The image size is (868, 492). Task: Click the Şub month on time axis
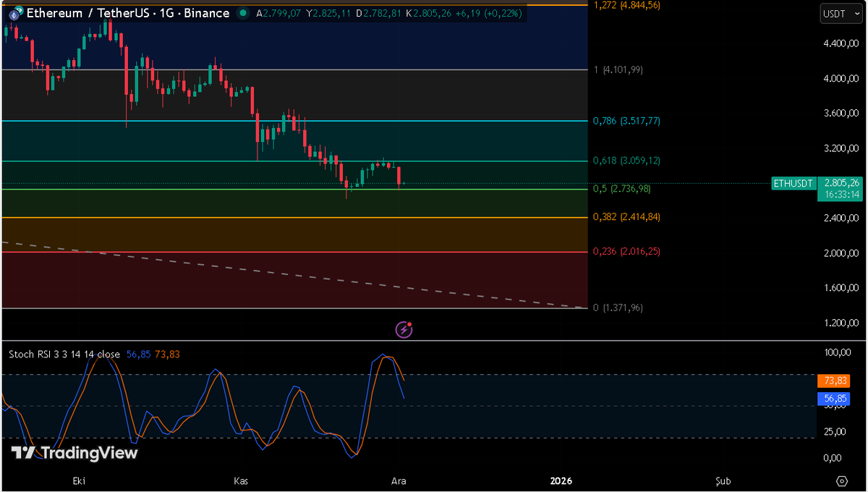723,480
